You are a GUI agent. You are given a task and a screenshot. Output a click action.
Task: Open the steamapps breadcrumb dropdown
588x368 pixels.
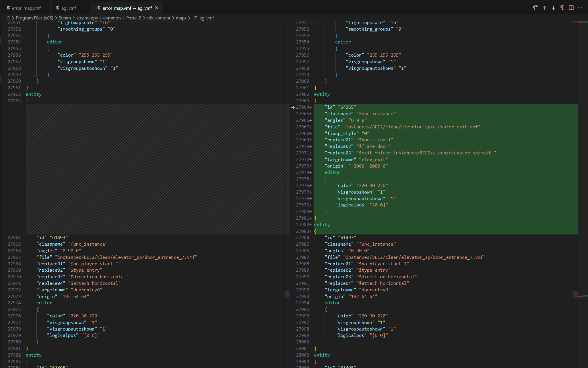tap(87, 18)
